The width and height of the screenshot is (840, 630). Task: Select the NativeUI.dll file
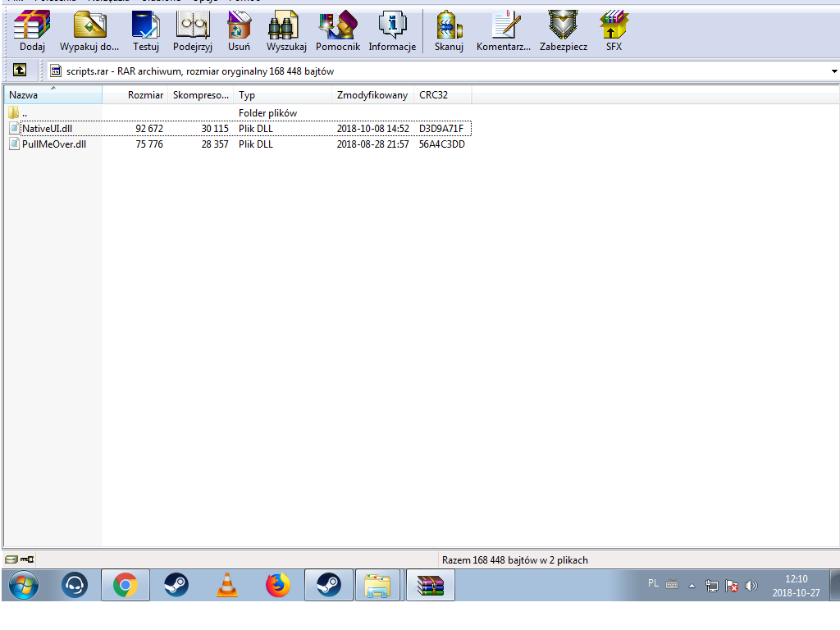click(x=47, y=129)
